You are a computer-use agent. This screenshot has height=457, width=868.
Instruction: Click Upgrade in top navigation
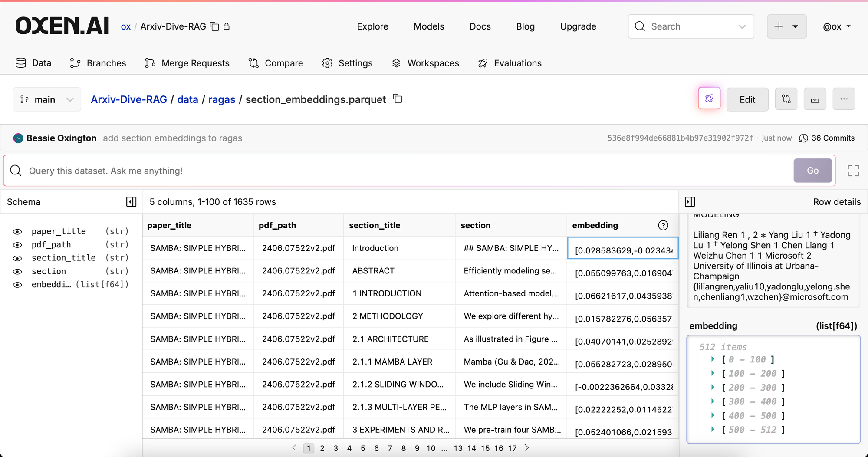(578, 26)
